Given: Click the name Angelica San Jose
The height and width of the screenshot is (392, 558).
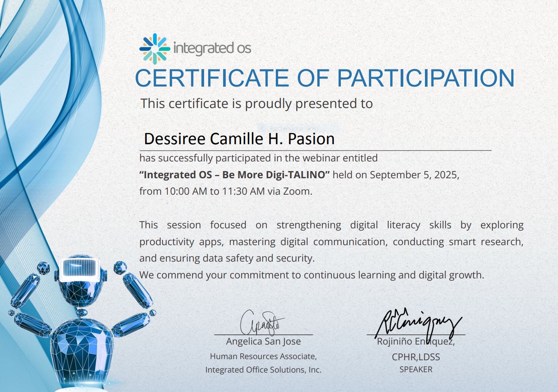Looking at the screenshot, I should click(x=263, y=341).
